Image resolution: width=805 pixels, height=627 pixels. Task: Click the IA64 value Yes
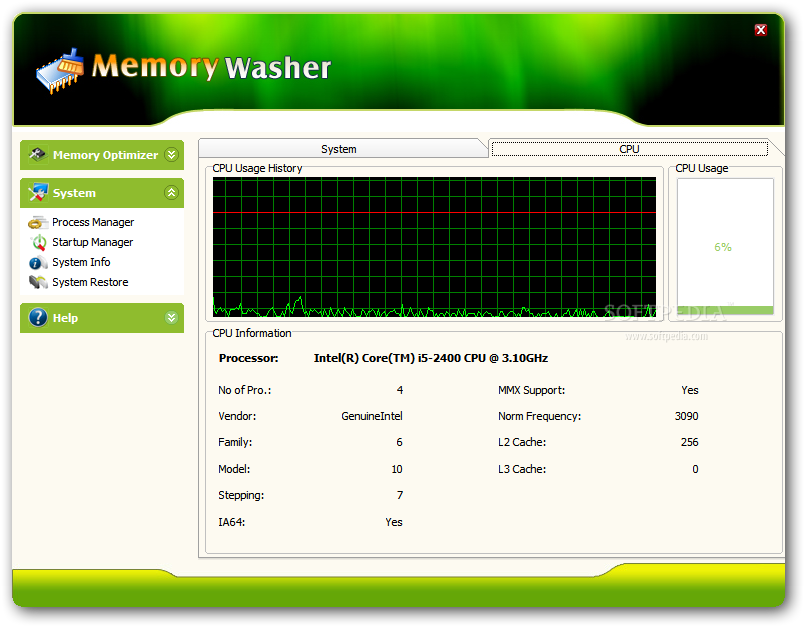(394, 522)
